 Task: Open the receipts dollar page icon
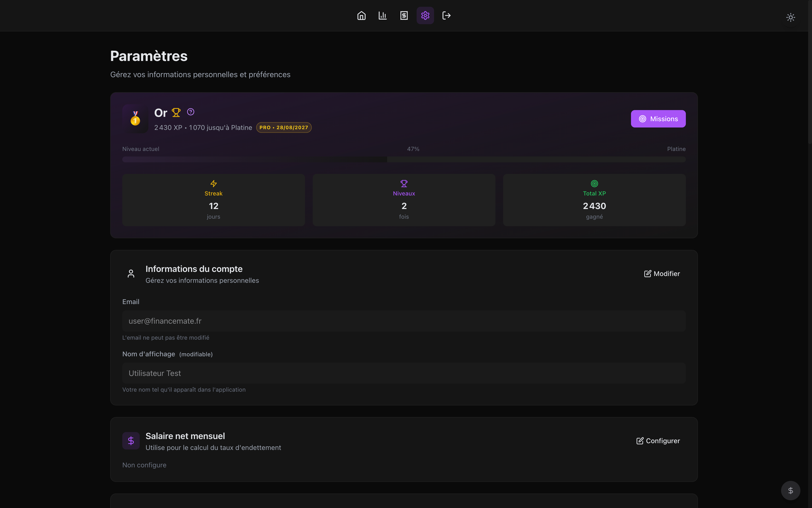404,15
